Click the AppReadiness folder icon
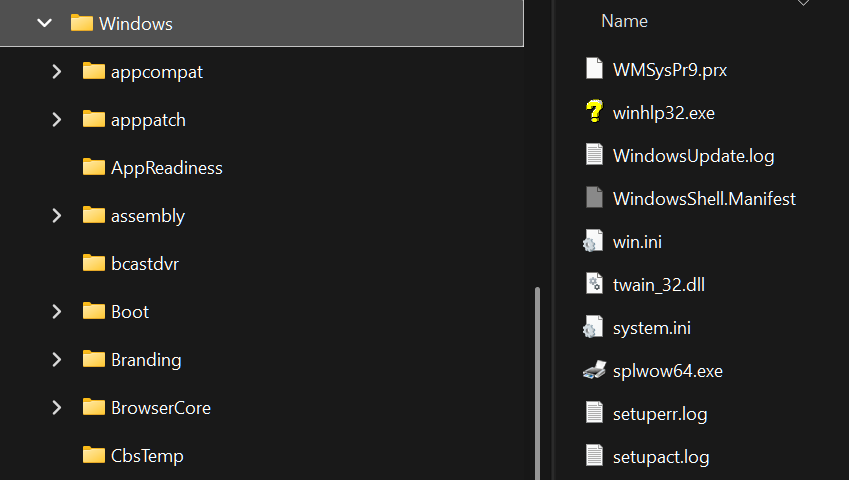 click(94, 167)
